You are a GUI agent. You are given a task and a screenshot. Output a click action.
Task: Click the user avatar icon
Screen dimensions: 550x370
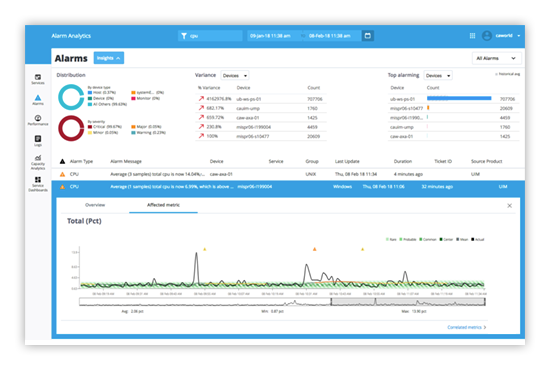coord(487,36)
